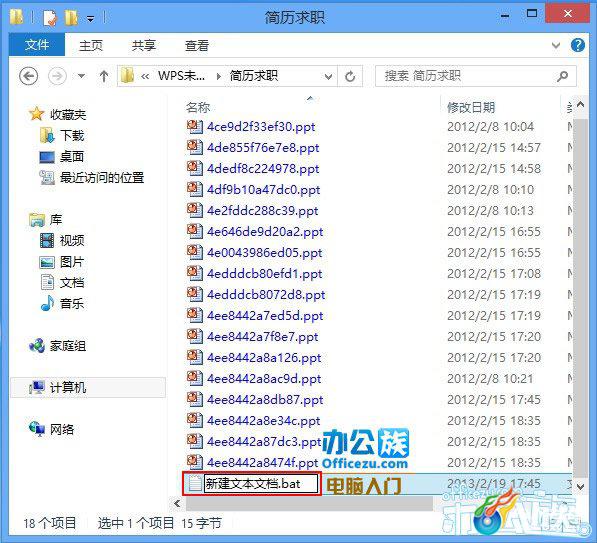The height and width of the screenshot is (543, 597).
Task: Click the filename edit box 新建文本文档.bat
Action: tap(261, 484)
